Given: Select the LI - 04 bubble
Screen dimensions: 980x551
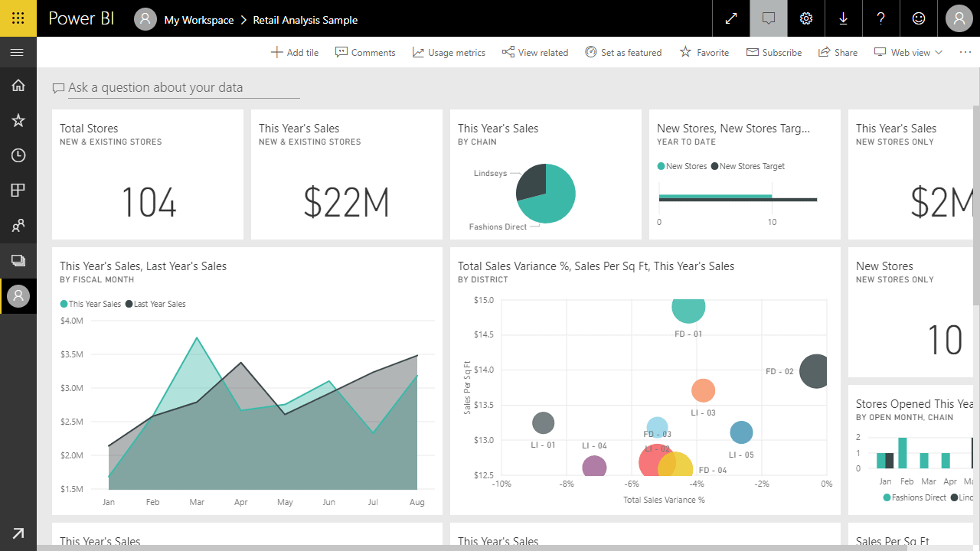Looking at the screenshot, I should 594,466.
